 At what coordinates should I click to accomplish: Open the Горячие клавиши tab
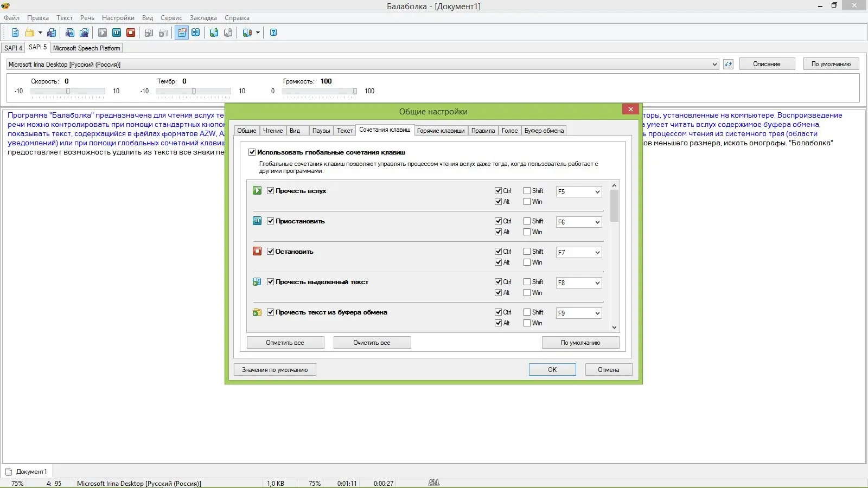click(x=441, y=131)
